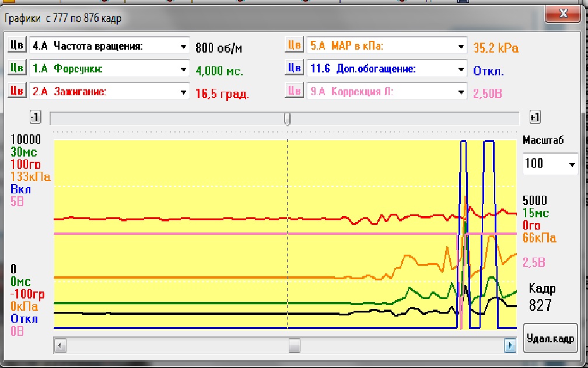Close the Графики window
The image size is (588, 368).
tap(562, 12)
